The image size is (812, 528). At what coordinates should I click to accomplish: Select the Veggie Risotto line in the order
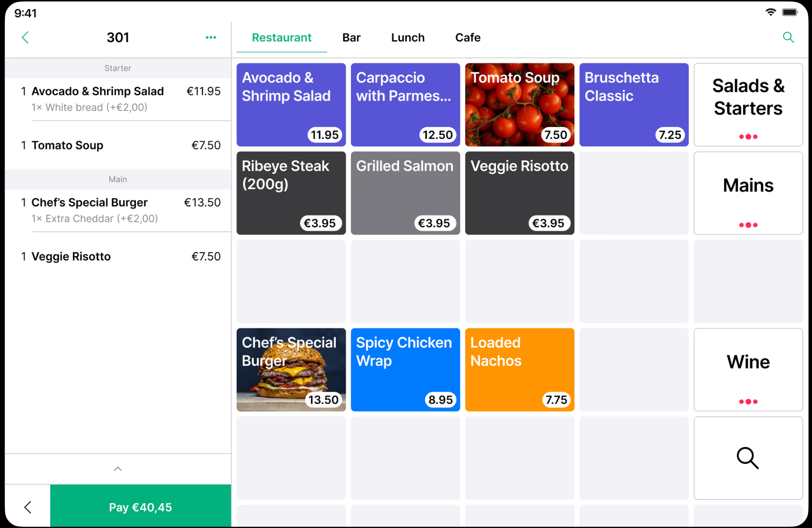tap(118, 257)
